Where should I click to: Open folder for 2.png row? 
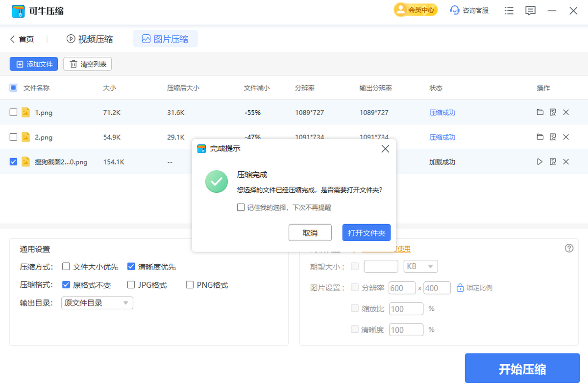point(540,137)
